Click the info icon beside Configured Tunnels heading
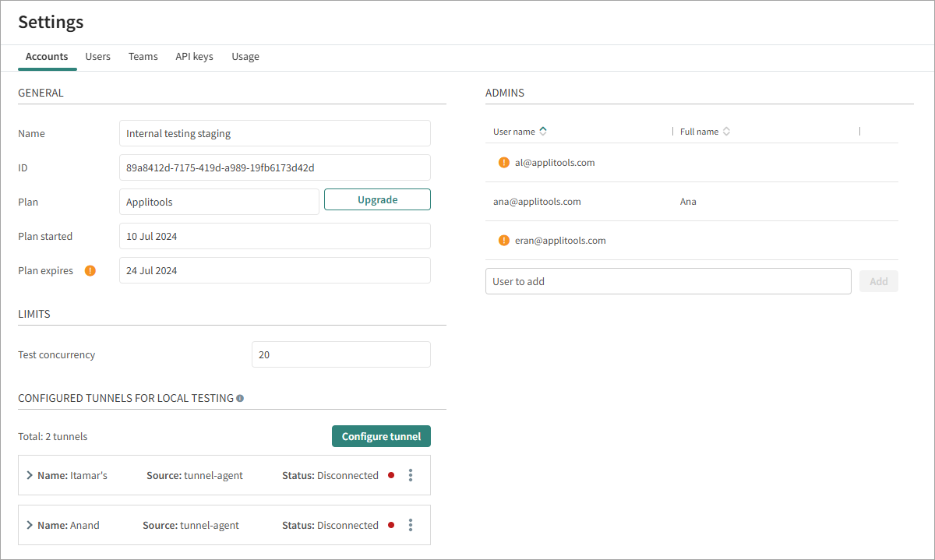The height and width of the screenshot is (560, 935). point(240,399)
